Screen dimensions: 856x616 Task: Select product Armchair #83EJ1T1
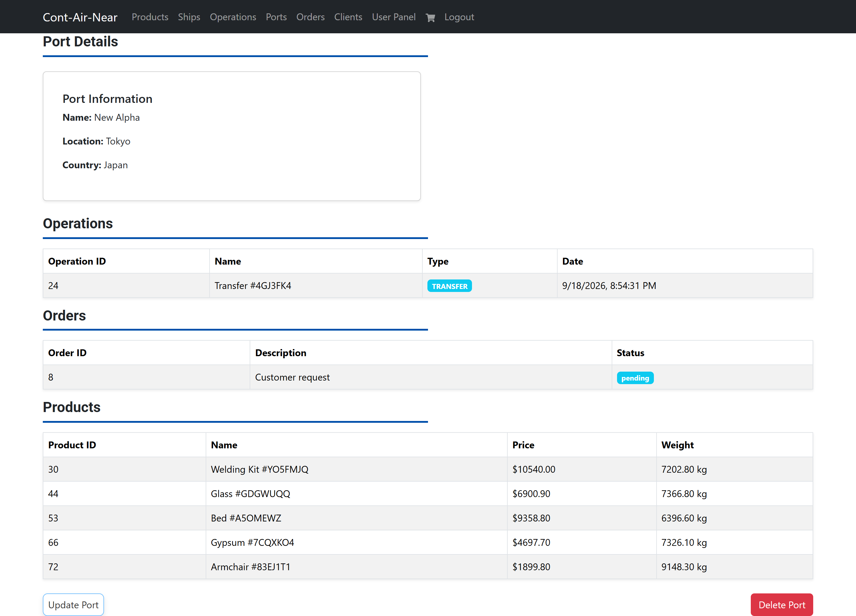tap(251, 567)
